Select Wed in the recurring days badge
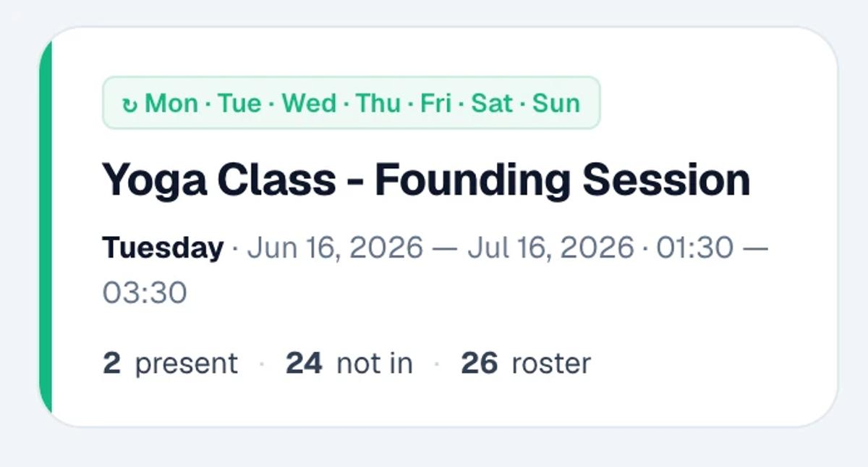 coord(309,104)
